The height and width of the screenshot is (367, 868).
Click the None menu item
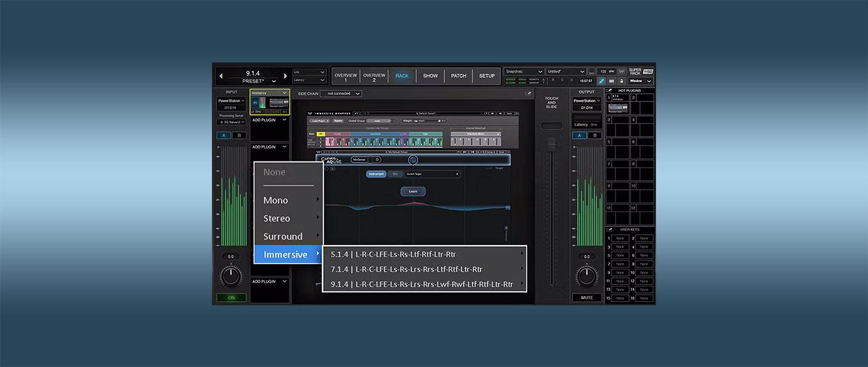tap(288, 172)
